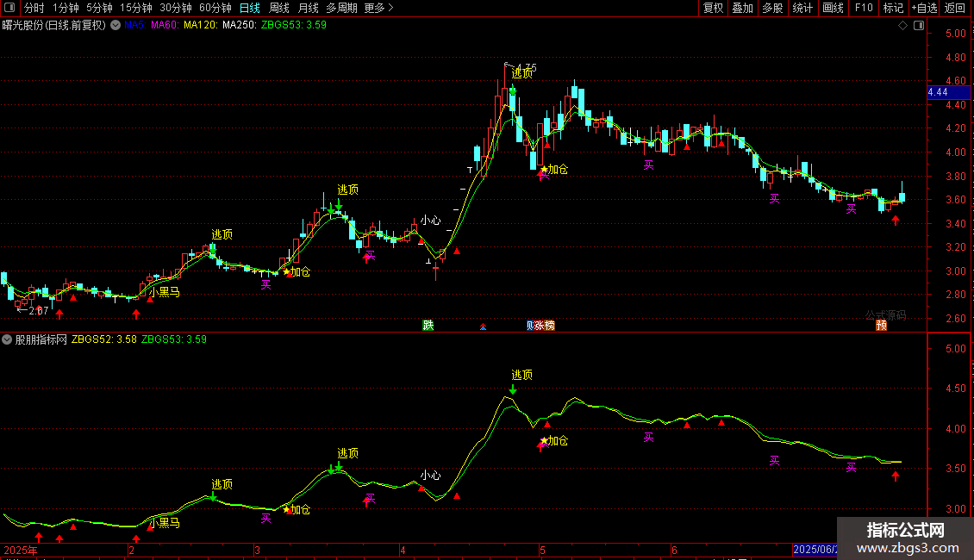Click the MA120 indicator label

coord(201,26)
